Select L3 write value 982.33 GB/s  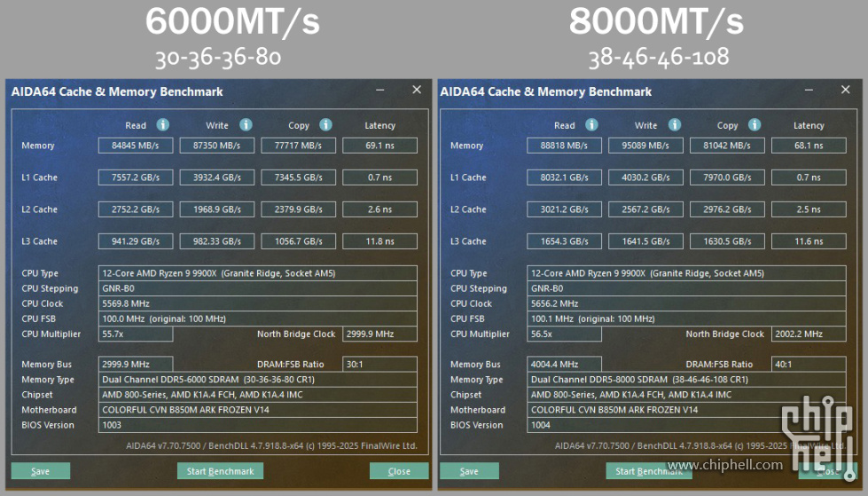click(x=217, y=241)
